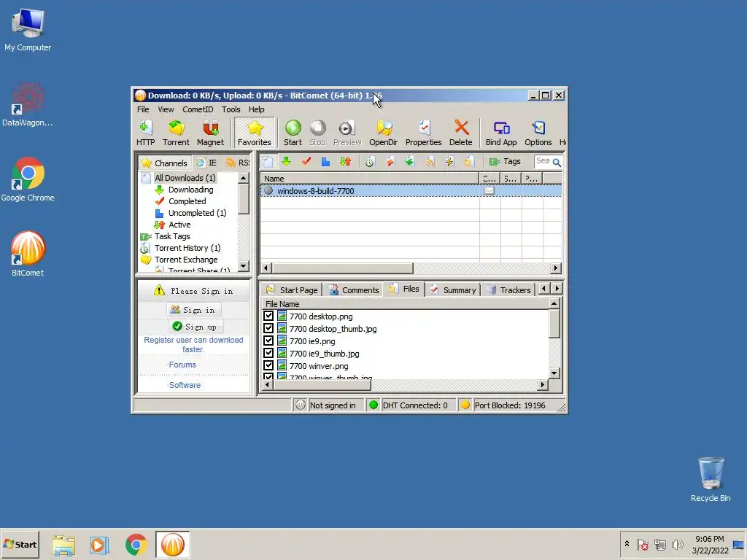Delete the selected task
This screenshot has height=560, width=747.
coord(461,133)
